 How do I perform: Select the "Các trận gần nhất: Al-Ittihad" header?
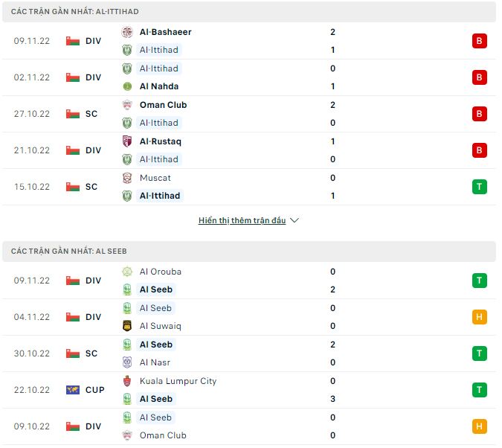tap(75, 12)
